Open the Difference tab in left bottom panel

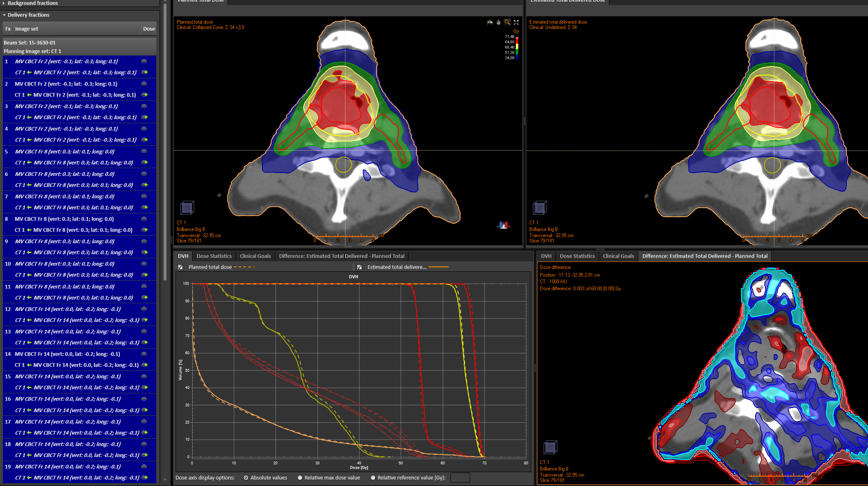click(x=342, y=256)
